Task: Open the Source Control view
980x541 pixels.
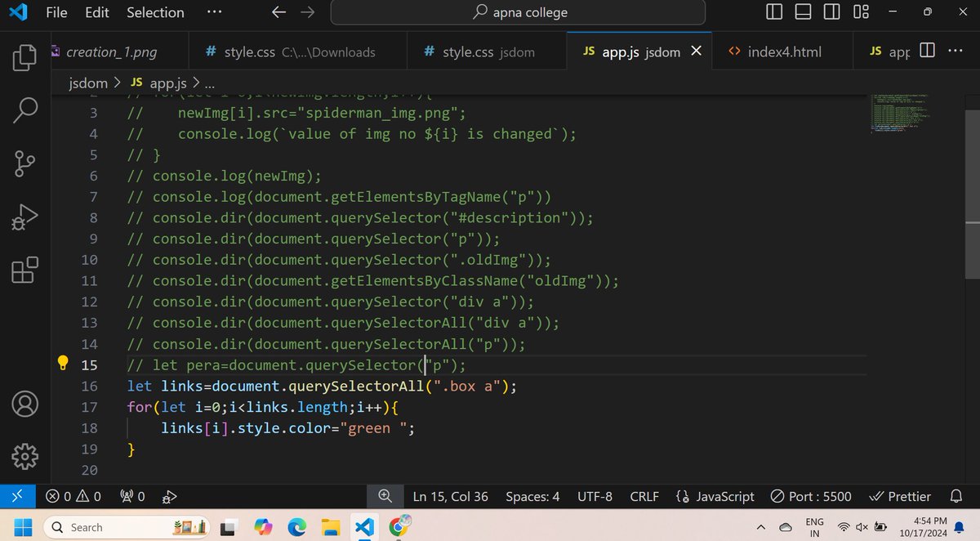Action: (x=24, y=163)
